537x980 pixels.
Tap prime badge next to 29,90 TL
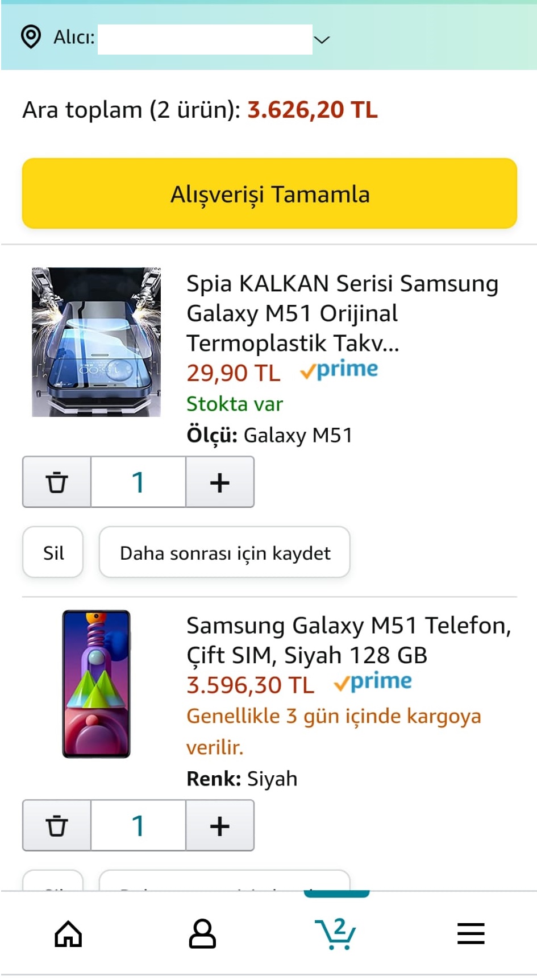[x=339, y=371]
